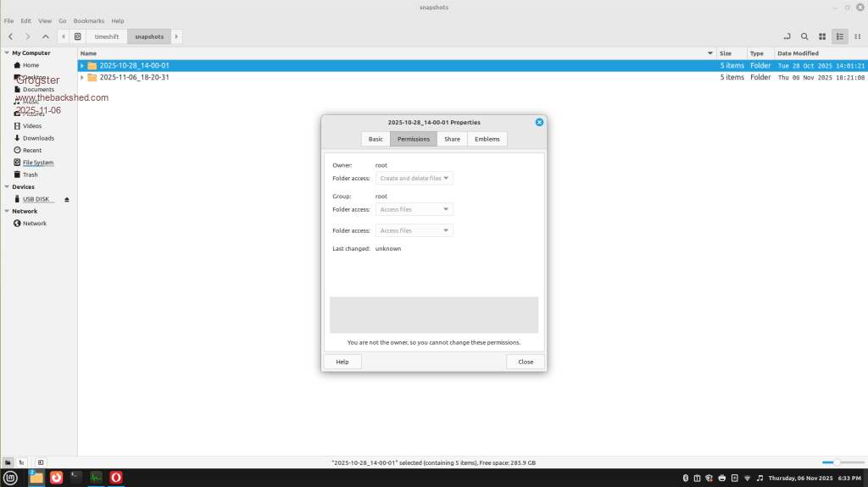Collapse the My Computer sidebar section
The image size is (868, 487).
[x=6, y=53]
